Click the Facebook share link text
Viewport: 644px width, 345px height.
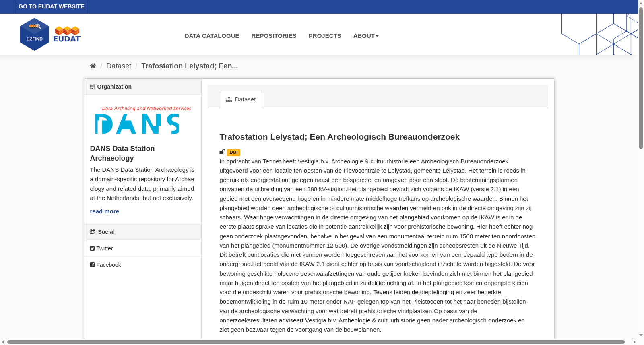(109, 265)
